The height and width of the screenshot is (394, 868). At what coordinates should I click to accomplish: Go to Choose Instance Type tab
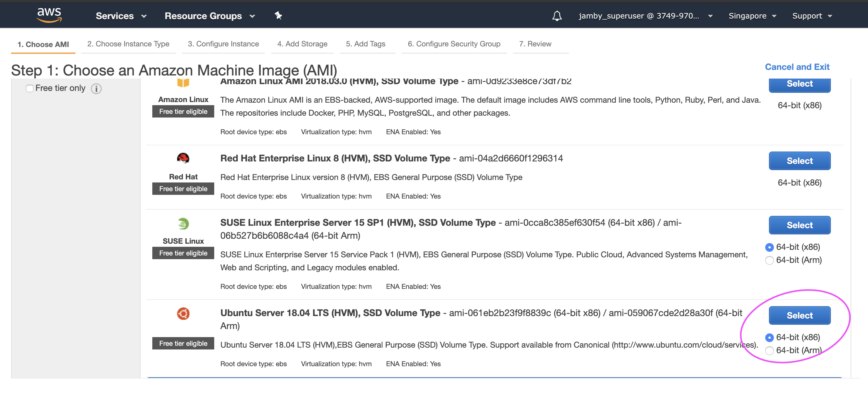[128, 44]
